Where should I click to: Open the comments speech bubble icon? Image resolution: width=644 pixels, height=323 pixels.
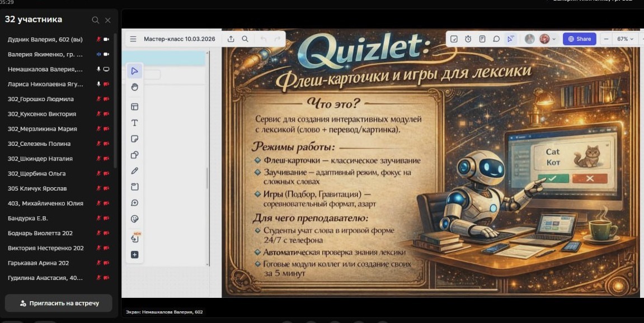tap(496, 39)
